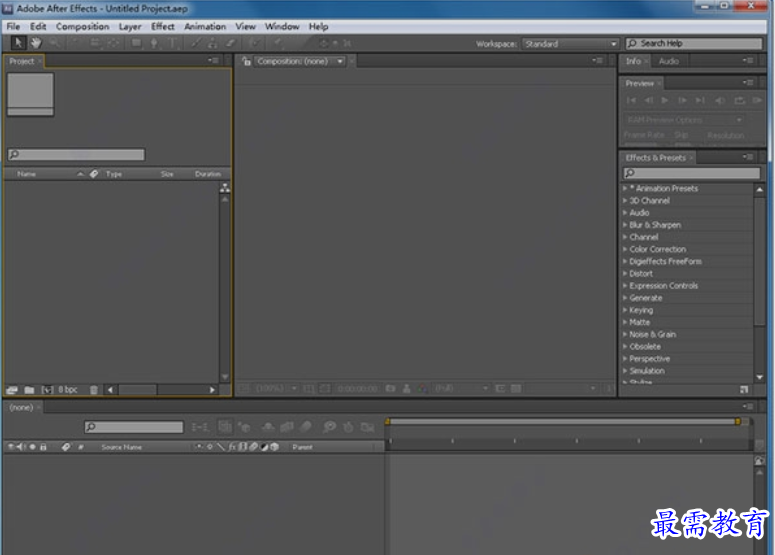This screenshot has width=775, height=555.
Task: Click the Name column header in Project
Action: coord(26,174)
